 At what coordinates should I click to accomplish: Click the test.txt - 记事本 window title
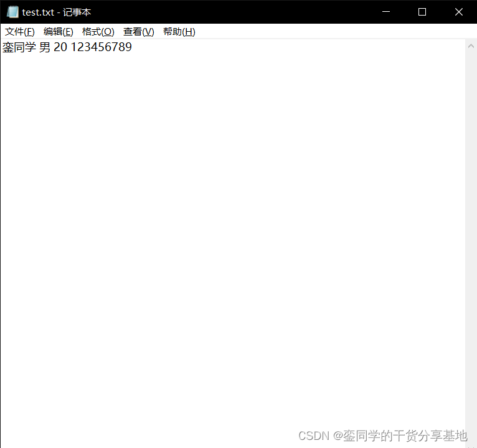pyautogui.click(x=56, y=12)
